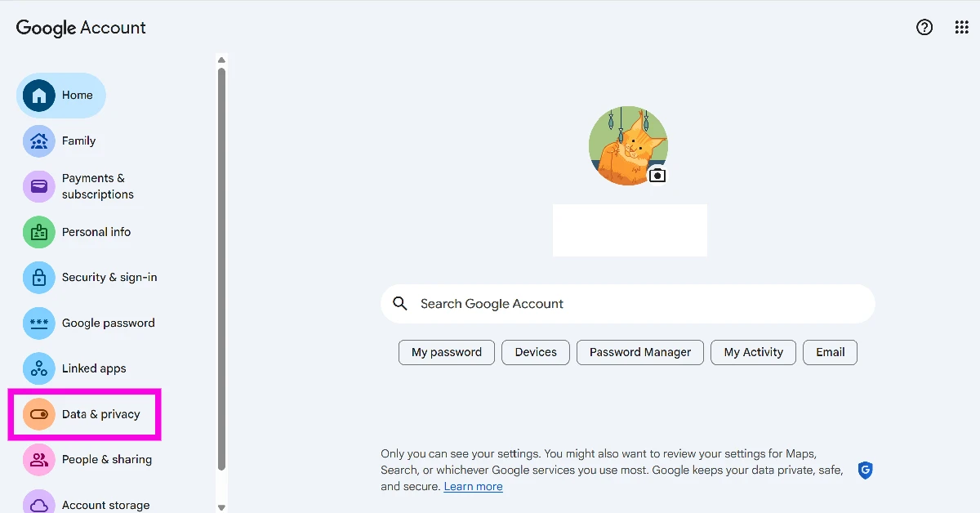This screenshot has width=980, height=513.
Task: Click the sidebar scrollbar up arrow
Action: (222, 60)
